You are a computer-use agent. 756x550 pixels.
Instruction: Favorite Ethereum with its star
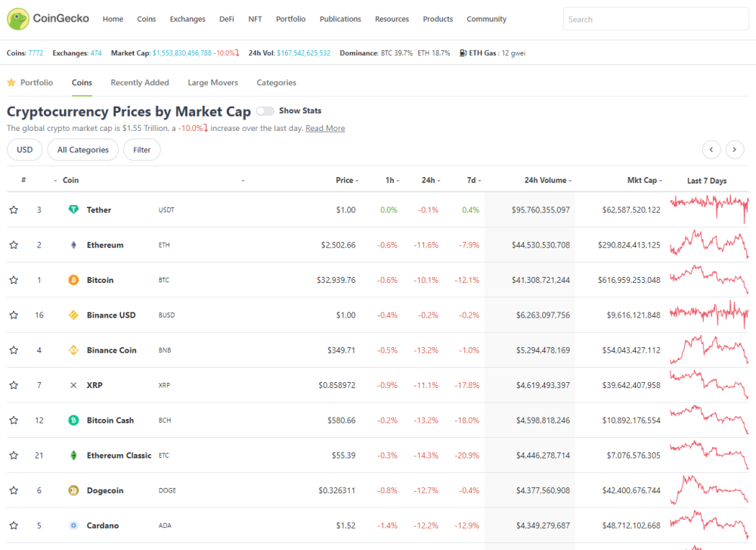click(14, 245)
